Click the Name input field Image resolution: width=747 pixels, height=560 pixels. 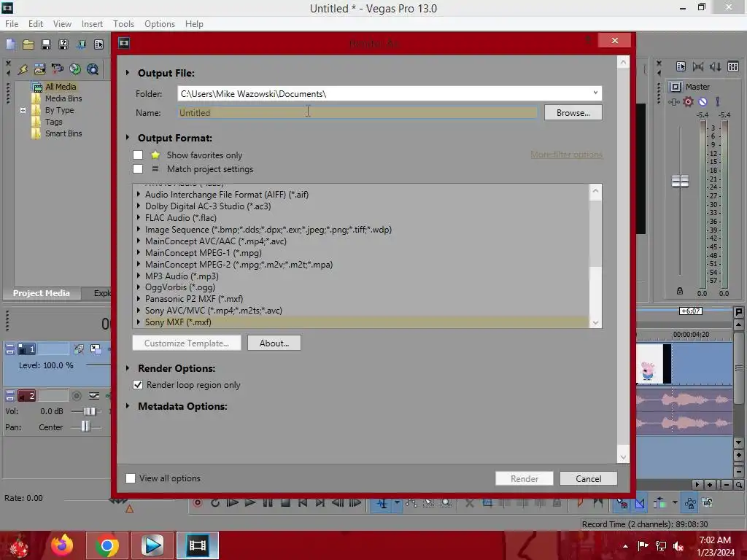point(357,113)
